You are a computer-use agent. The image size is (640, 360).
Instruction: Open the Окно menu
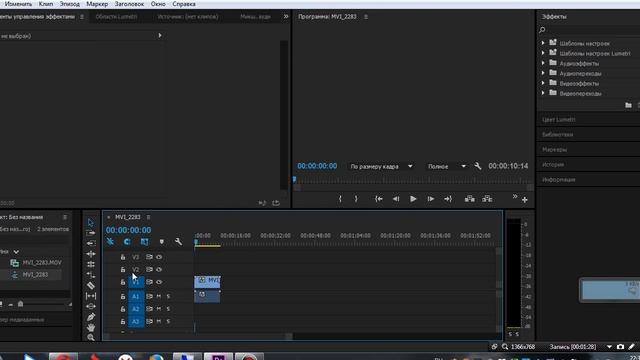158,4
